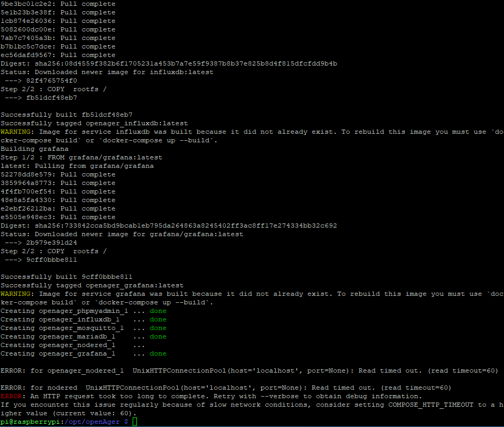Click 'Step 1/2 : FROM grafana/grafana:latest' line
The width and height of the screenshot is (504, 427).
81,158
